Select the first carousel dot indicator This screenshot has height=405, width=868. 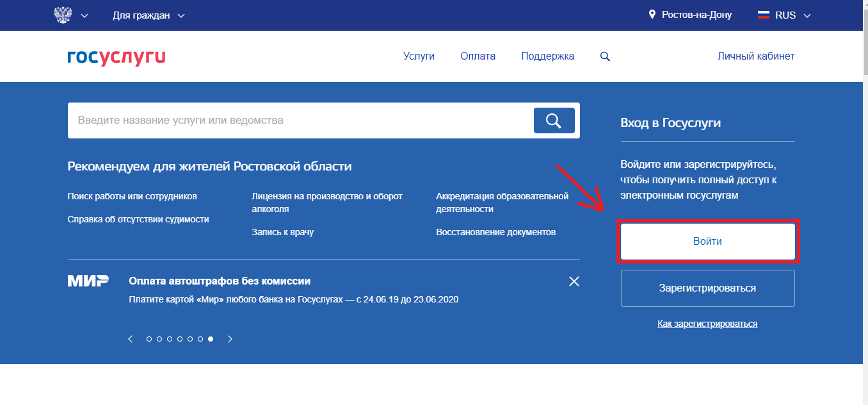tap(149, 339)
